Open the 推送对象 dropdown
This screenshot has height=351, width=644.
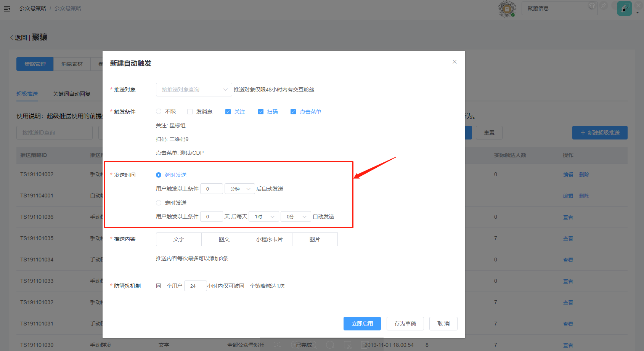pyautogui.click(x=194, y=90)
